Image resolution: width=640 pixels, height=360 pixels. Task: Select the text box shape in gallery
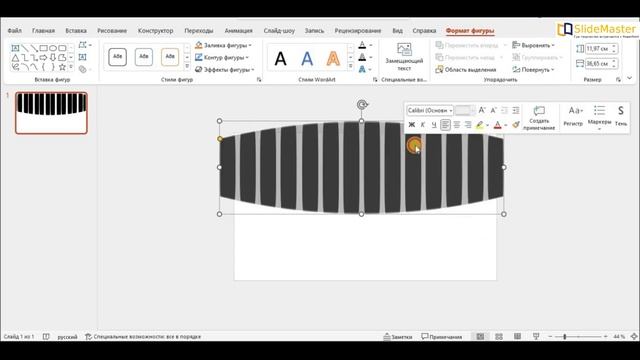[x=15, y=48]
